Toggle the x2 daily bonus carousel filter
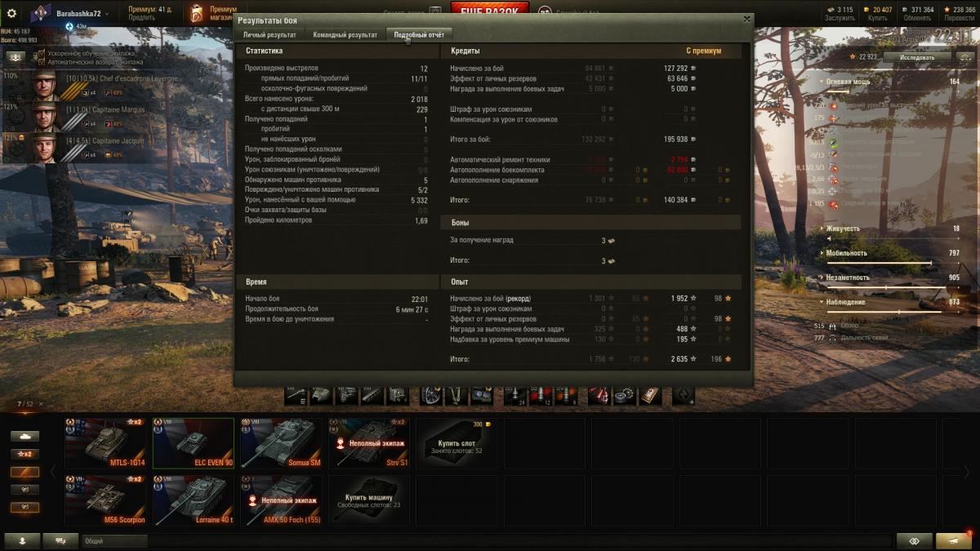The width and height of the screenshot is (980, 551). [x=24, y=454]
